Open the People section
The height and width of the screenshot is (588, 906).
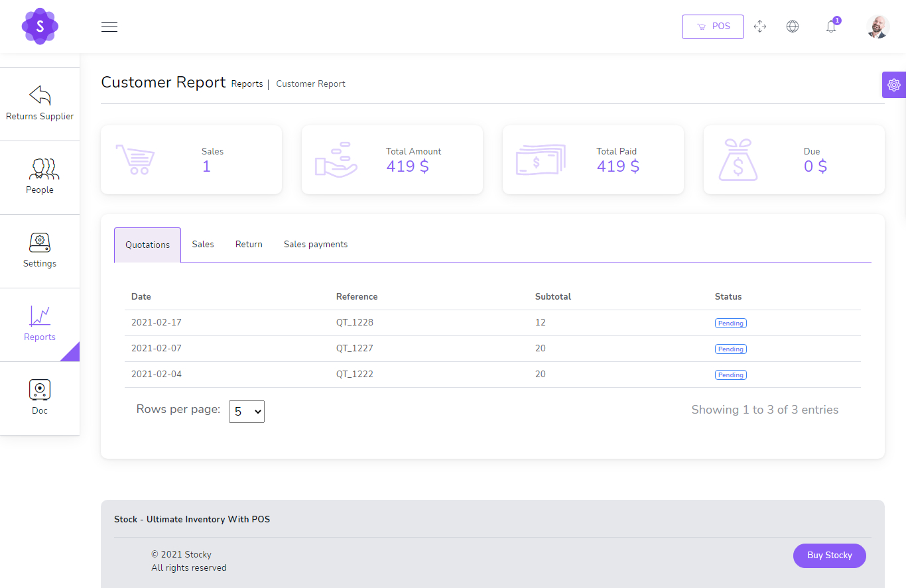[x=40, y=177]
